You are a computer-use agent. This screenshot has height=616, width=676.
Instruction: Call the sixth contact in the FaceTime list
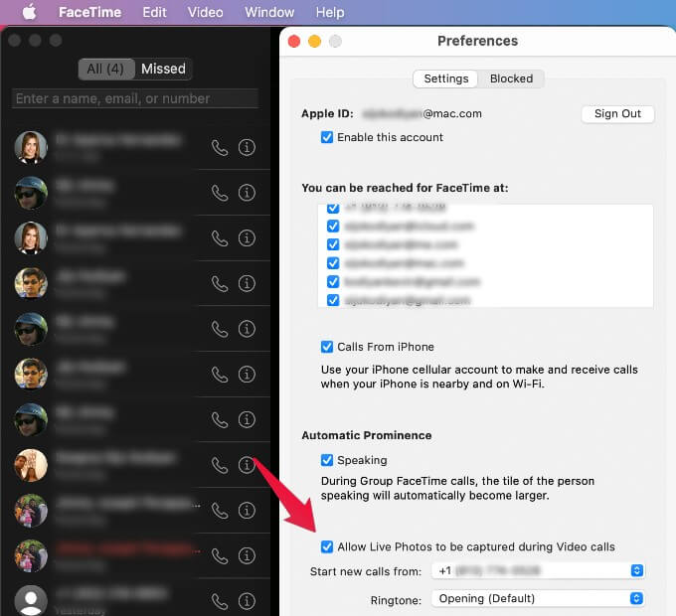click(220, 375)
